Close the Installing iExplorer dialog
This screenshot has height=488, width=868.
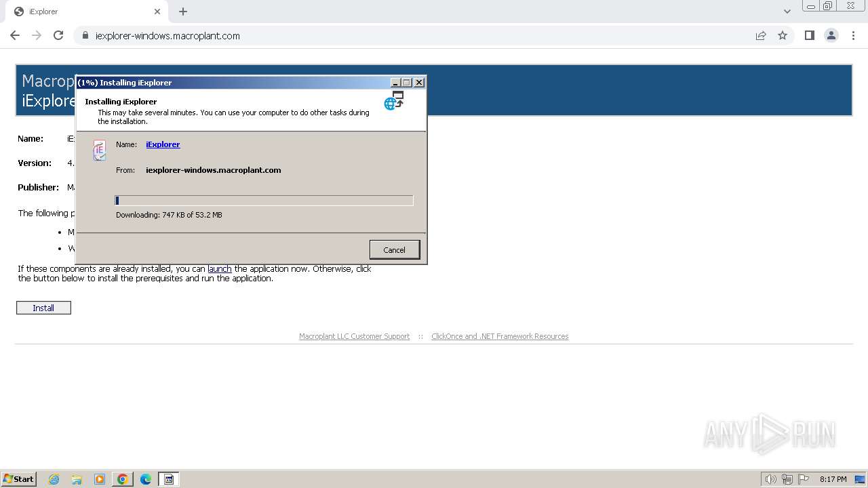click(419, 82)
